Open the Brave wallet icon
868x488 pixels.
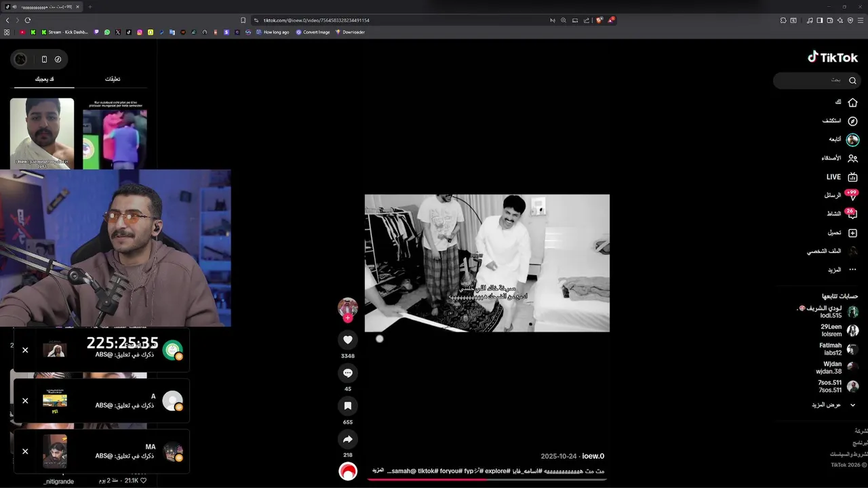(x=830, y=20)
